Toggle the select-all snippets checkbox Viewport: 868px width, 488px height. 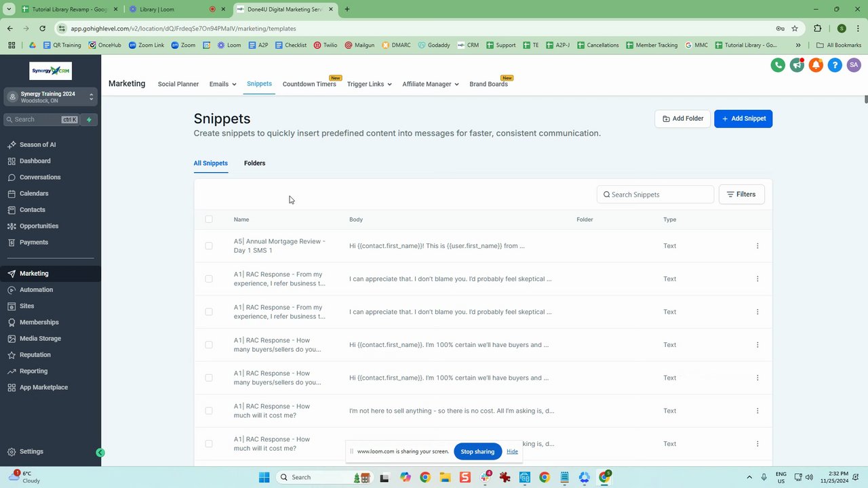pyautogui.click(x=209, y=219)
